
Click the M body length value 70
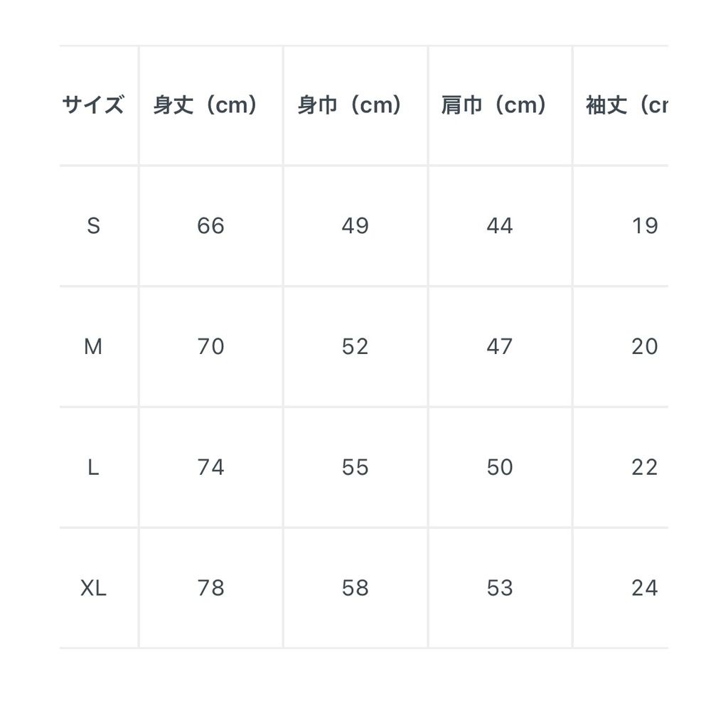tap(210, 347)
